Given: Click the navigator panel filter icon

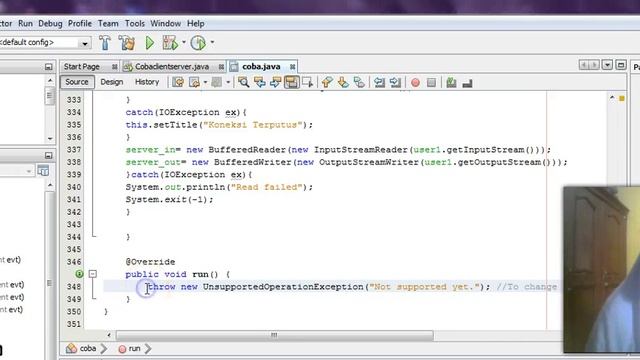Looking at the screenshot, I should [x=43, y=171].
